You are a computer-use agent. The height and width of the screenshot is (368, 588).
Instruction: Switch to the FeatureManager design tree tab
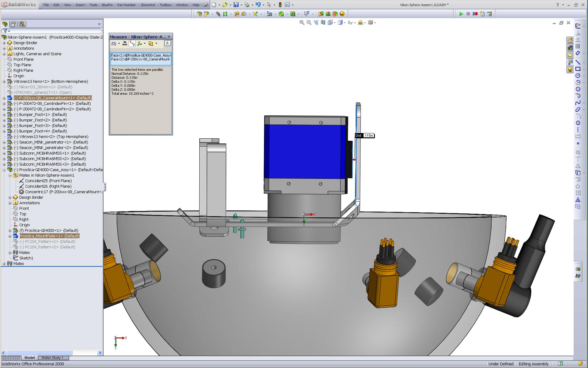click(x=5, y=24)
